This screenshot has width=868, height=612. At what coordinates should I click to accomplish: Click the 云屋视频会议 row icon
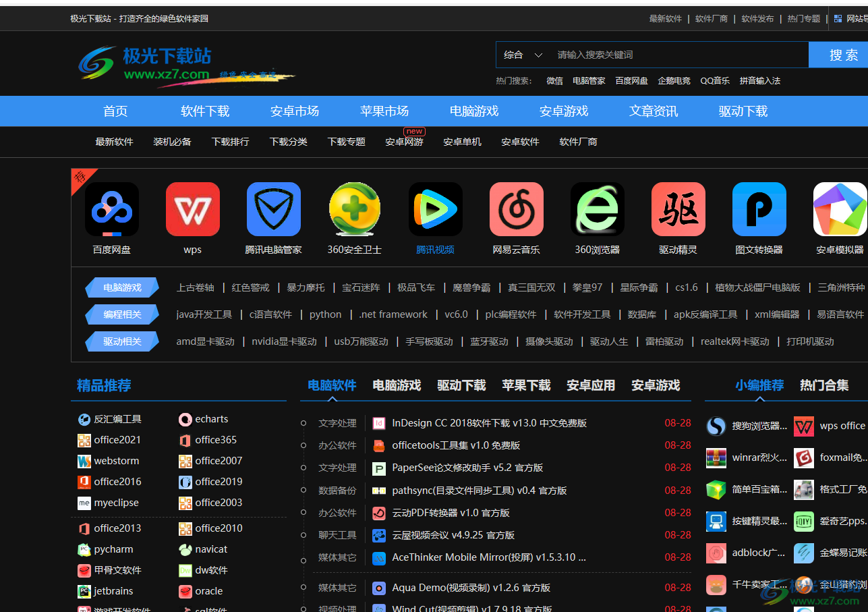tap(379, 535)
